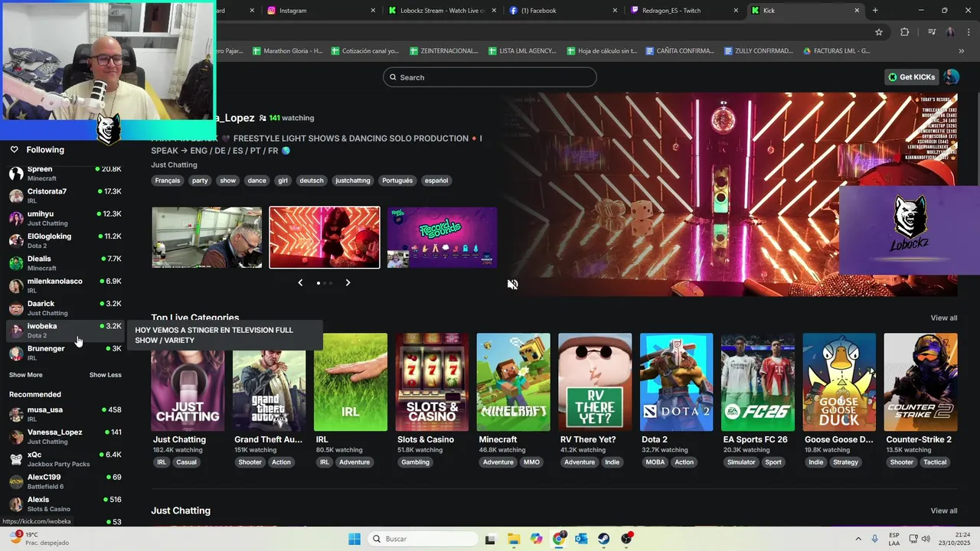Click the MOBA tag under Dota 2
The height and width of the screenshot is (551, 980).
point(655,462)
